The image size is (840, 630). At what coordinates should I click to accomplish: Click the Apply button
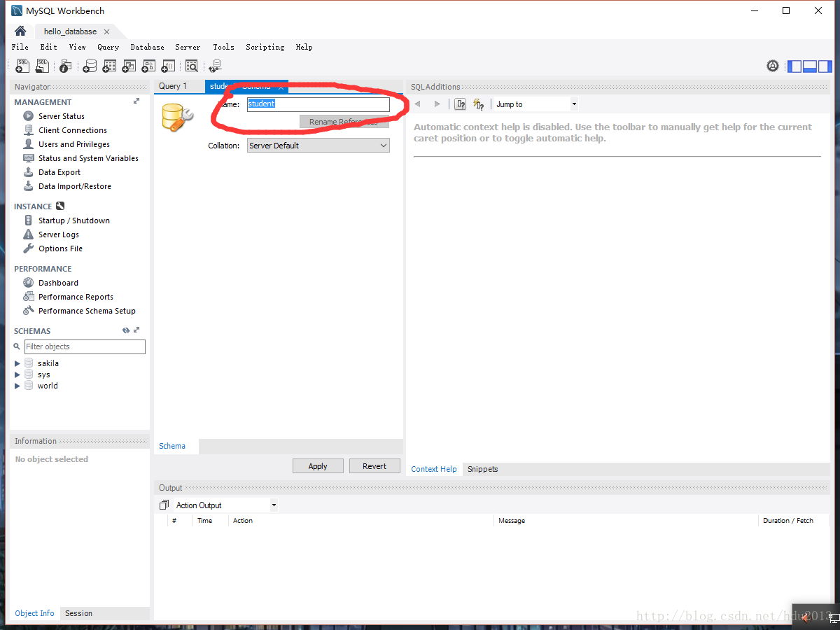(x=318, y=466)
